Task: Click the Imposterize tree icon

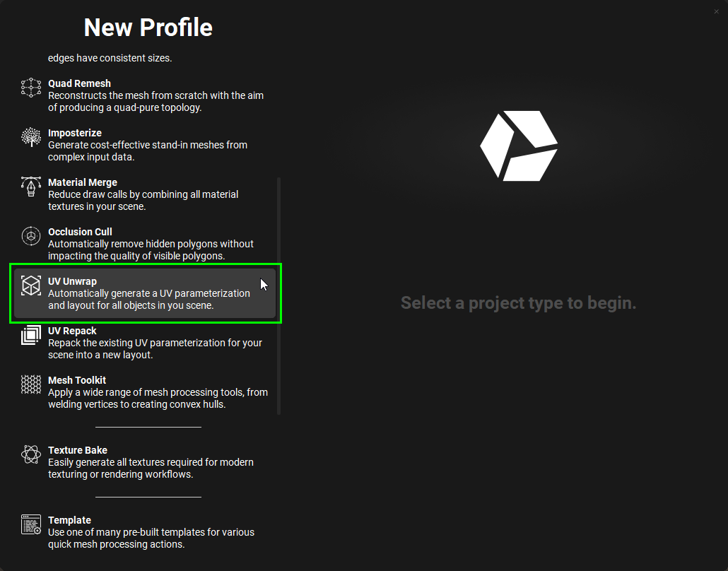Action: 31,137
